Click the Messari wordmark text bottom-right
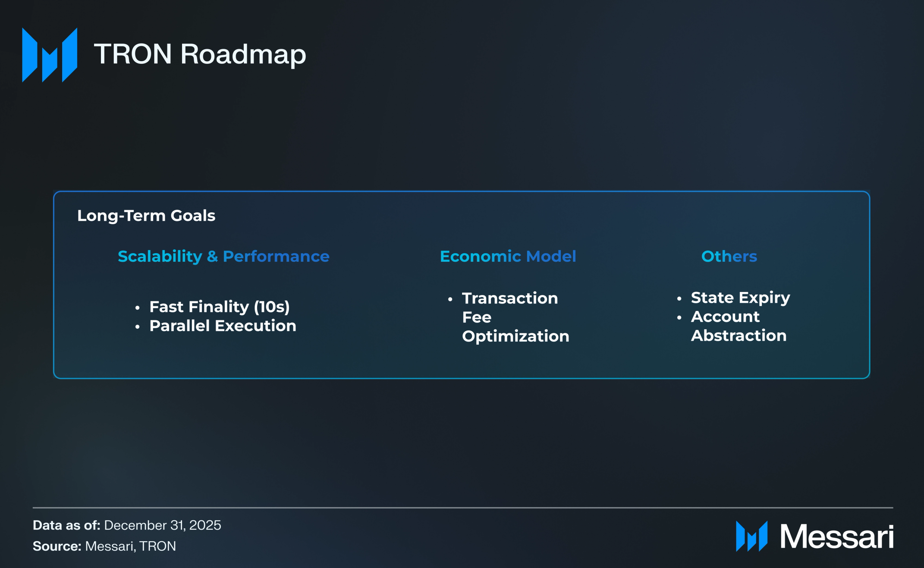Viewport: 924px width, 568px height. 836,537
